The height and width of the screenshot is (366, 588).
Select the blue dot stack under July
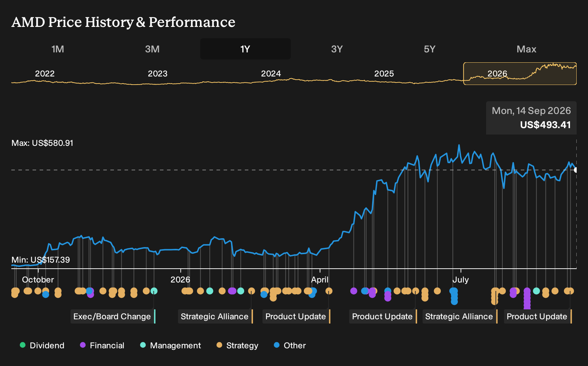point(454,296)
